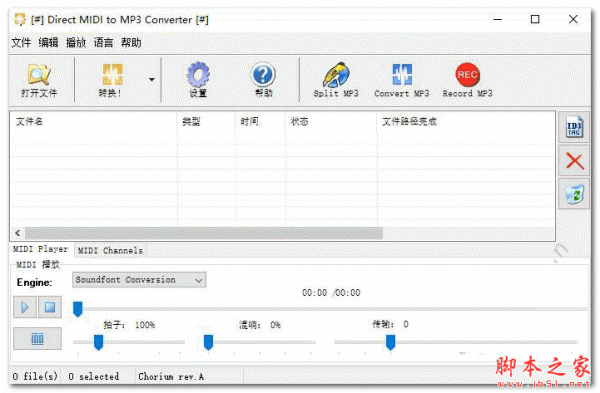
Task: Click the red X remove file icon
Action: (574, 161)
